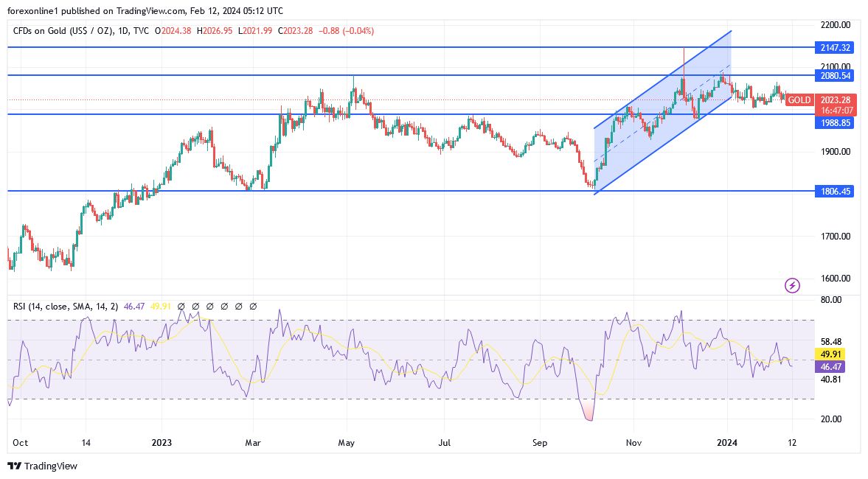Click the May label on time axis
This screenshot has width=868, height=479.
(x=347, y=442)
